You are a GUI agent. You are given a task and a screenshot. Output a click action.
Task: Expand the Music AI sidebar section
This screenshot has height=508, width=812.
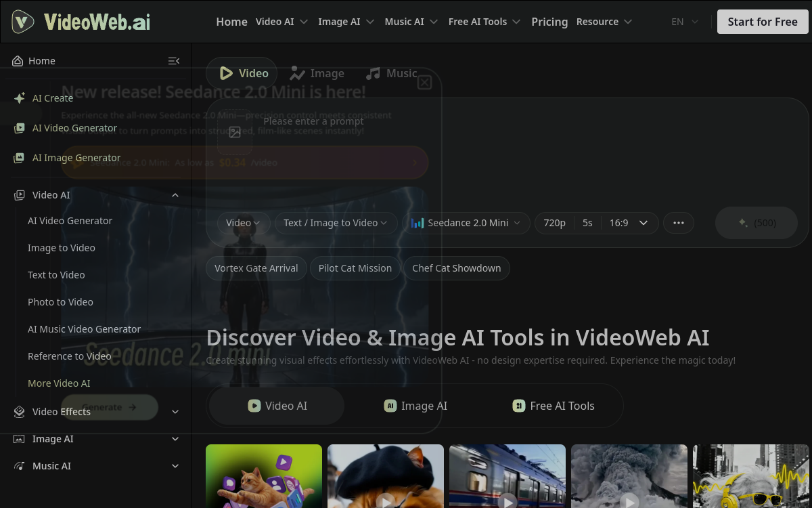[x=175, y=466]
